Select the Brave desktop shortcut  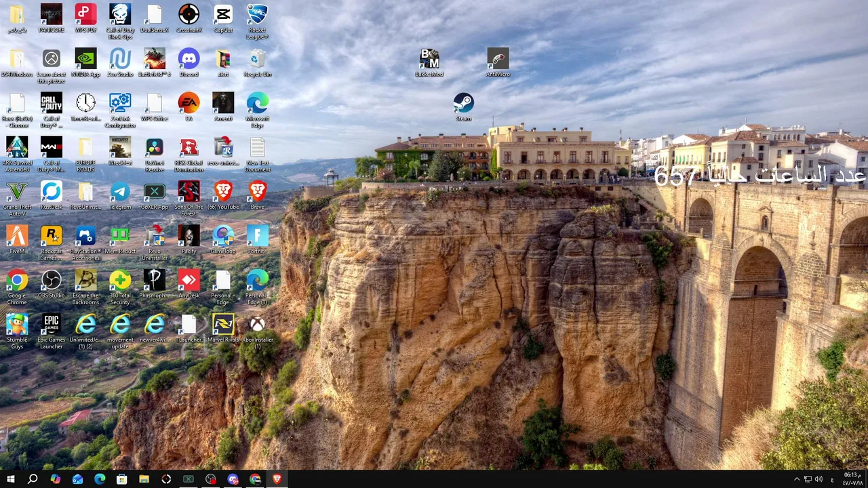click(x=257, y=195)
